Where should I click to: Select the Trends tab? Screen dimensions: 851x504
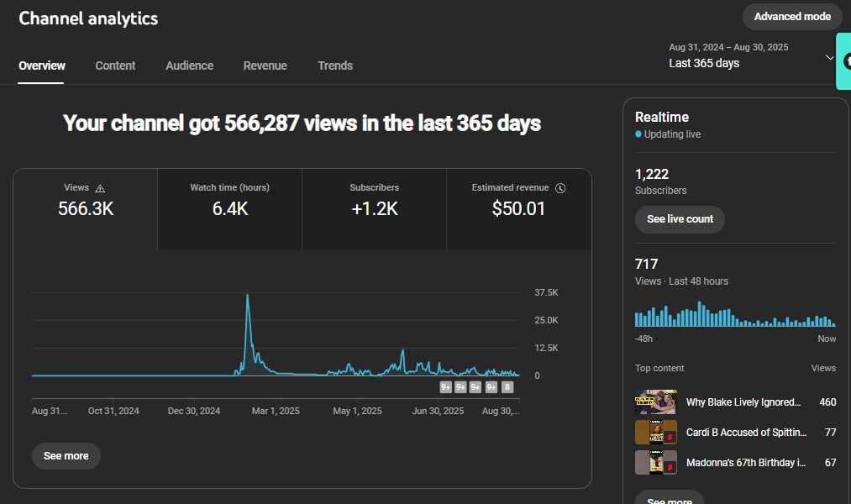click(335, 66)
